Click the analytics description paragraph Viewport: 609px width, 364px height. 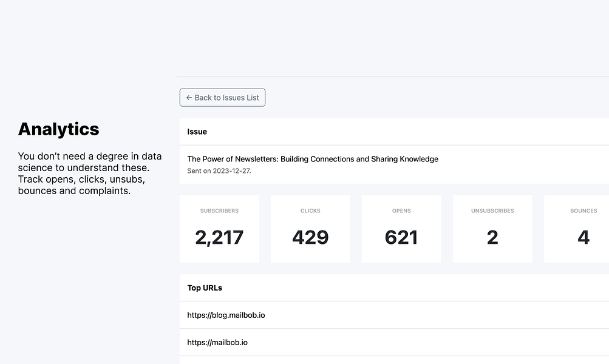click(89, 174)
